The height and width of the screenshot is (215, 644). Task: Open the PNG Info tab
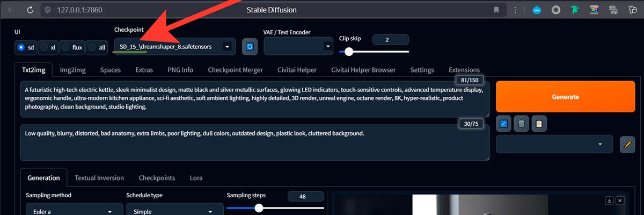[180, 70]
